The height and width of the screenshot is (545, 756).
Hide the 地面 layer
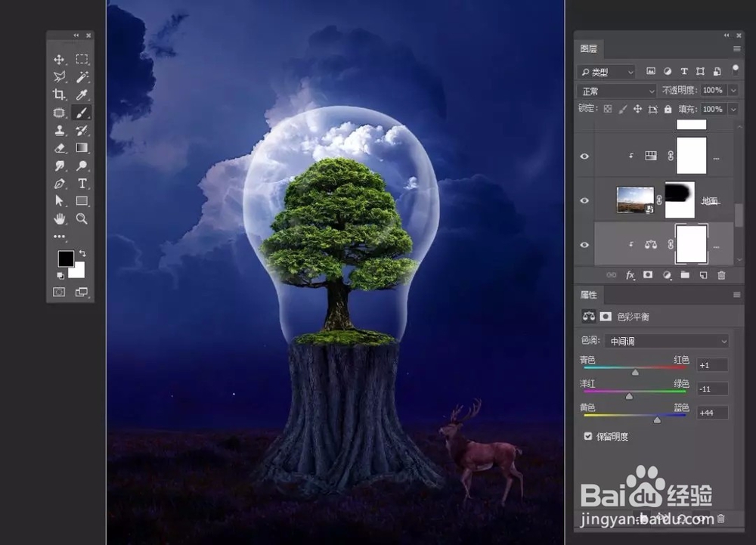click(584, 200)
